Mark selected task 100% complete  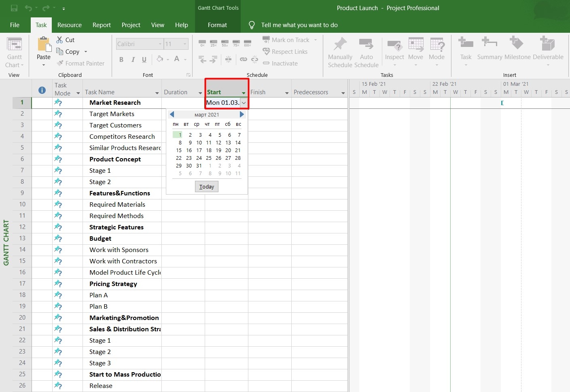(248, 43)
